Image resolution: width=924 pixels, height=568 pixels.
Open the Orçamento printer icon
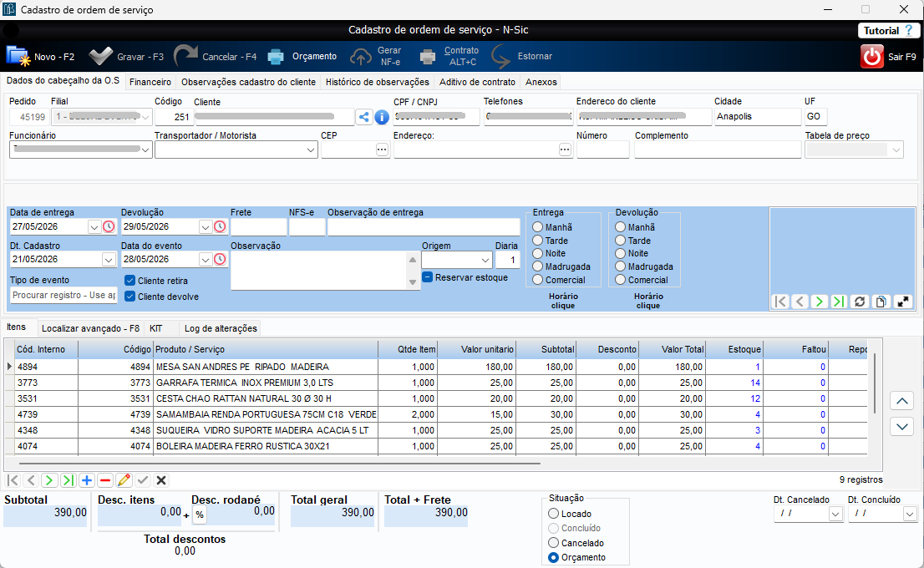276,57
